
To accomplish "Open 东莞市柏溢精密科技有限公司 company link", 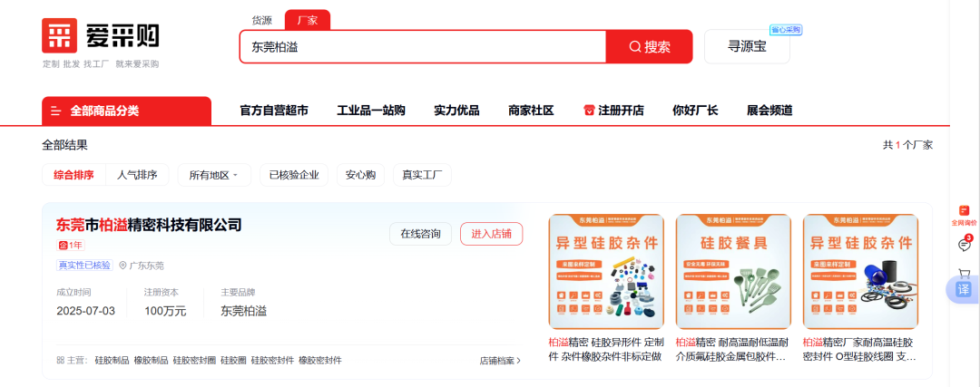I will click(149, 225).
